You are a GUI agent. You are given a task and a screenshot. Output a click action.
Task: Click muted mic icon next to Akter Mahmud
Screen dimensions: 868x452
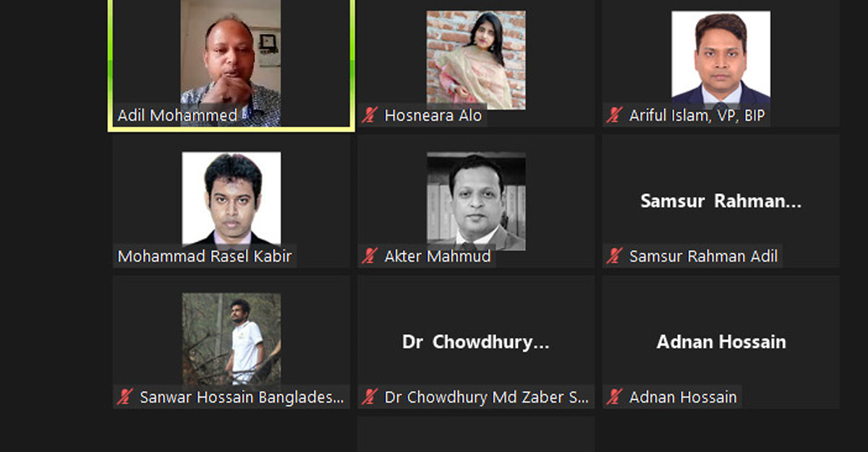[370, 256]
